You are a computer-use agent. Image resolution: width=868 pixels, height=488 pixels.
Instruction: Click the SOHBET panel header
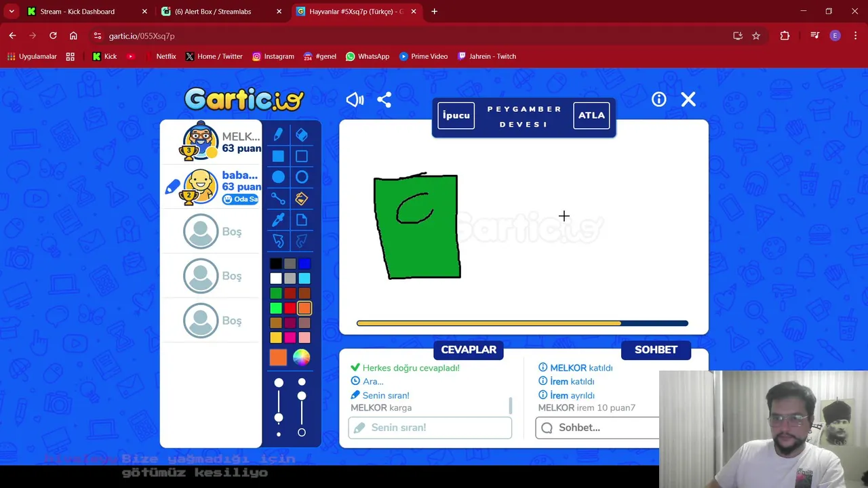pyautogui.click(x=656, y=350)
